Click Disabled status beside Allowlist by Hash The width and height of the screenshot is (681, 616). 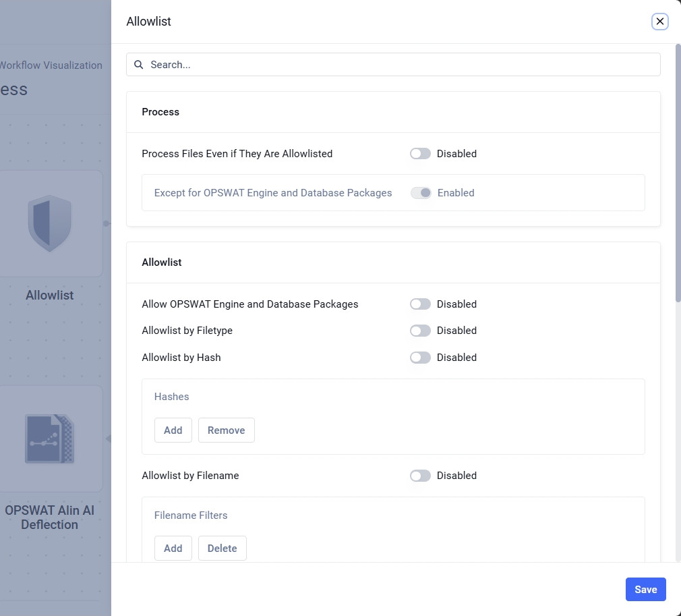pos(456,358)
